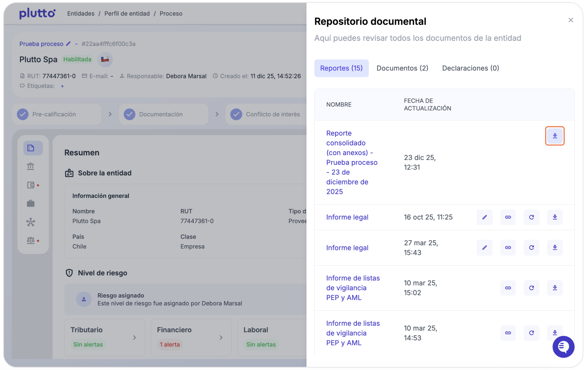Open the chat support bubble
The image size is (588, 370).
pos(563,347)
